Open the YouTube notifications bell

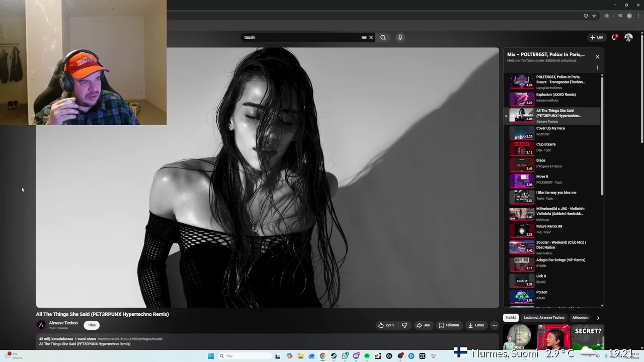coord(614,37)
